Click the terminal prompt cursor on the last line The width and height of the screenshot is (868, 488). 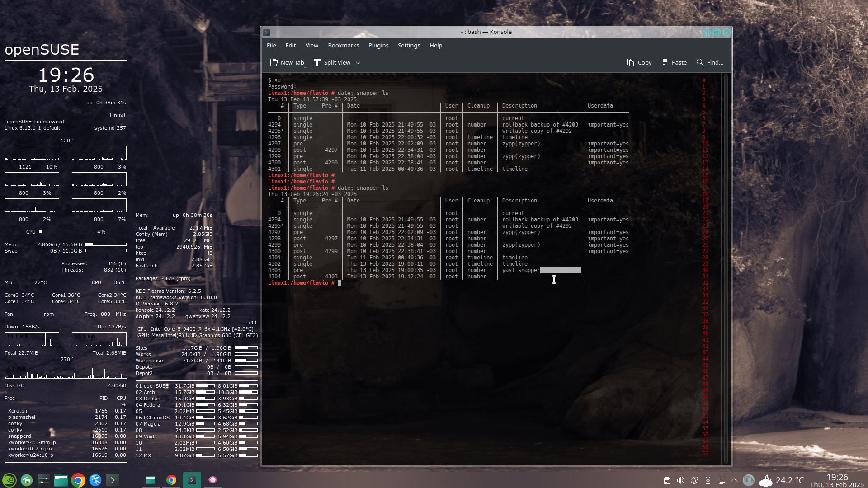pos(339,283)
